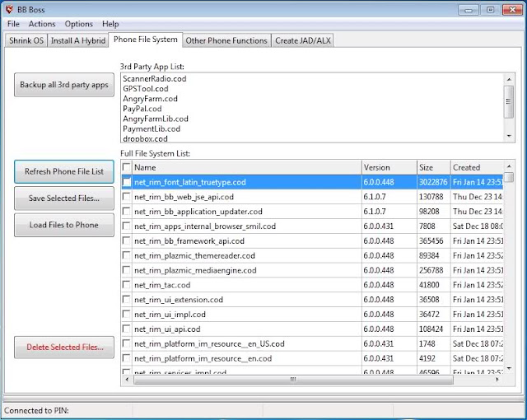
Task: Check the box for net_rim_bb_web_jse_api.cod
Action: point(126,196)
